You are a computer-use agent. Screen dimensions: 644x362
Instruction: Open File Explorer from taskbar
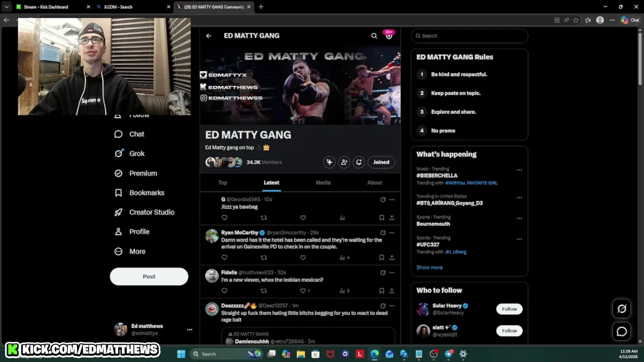[x=301, y=354]
